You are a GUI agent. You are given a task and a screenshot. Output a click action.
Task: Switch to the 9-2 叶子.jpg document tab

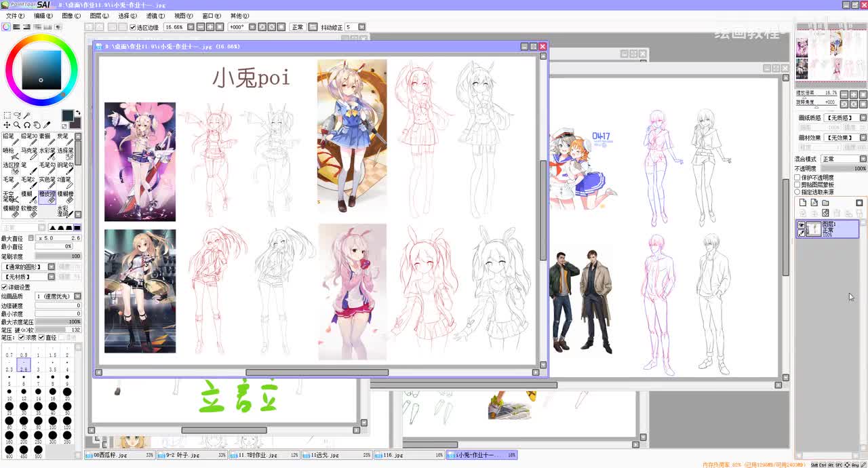point(193,455)
